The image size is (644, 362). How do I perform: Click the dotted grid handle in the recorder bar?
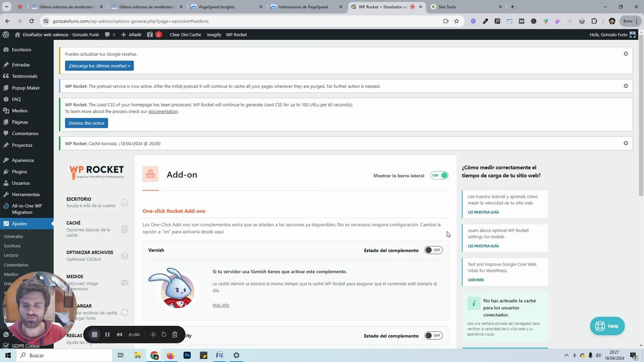click(x=153, y=334)
